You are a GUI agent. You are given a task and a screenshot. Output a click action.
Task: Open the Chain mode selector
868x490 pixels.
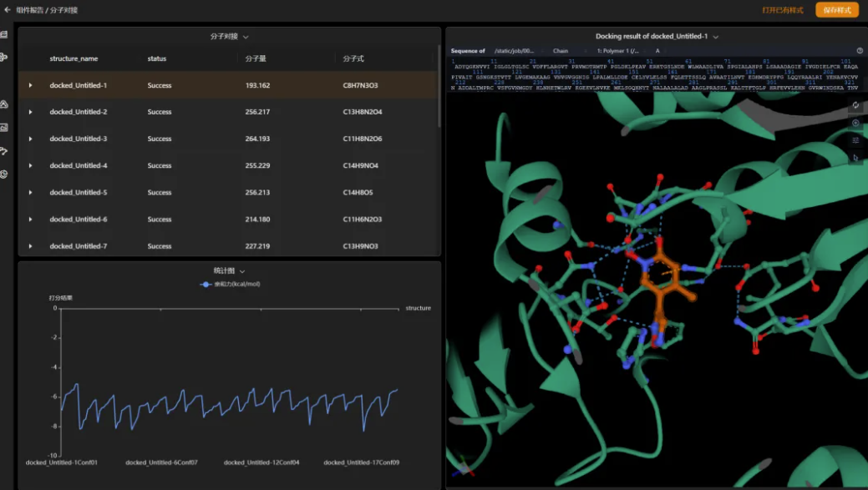[561, 51]
